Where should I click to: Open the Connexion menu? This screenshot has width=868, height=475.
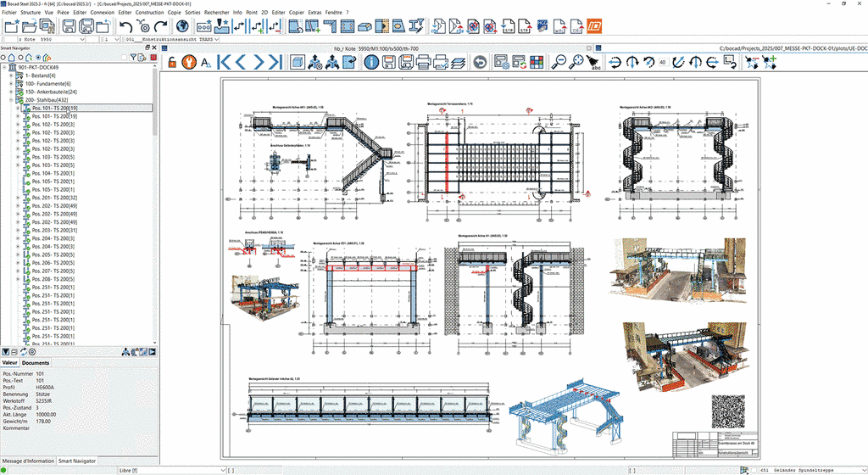pos(103,12)
